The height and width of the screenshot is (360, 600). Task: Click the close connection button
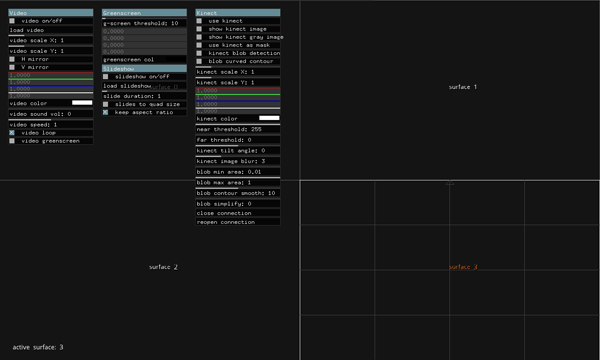[x=238, y=213]
